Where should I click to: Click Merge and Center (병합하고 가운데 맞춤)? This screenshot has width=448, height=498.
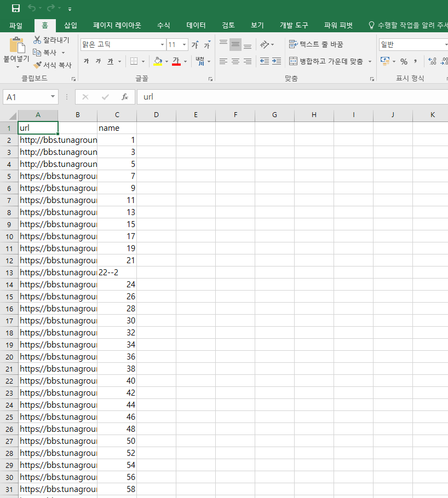[326, 61]
